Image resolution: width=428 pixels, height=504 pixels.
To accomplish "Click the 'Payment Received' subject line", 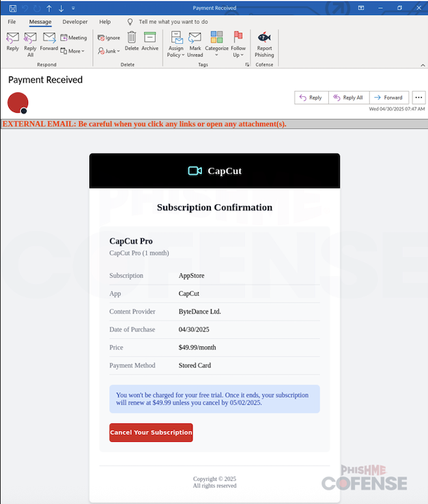I will (x=45, y=80).
